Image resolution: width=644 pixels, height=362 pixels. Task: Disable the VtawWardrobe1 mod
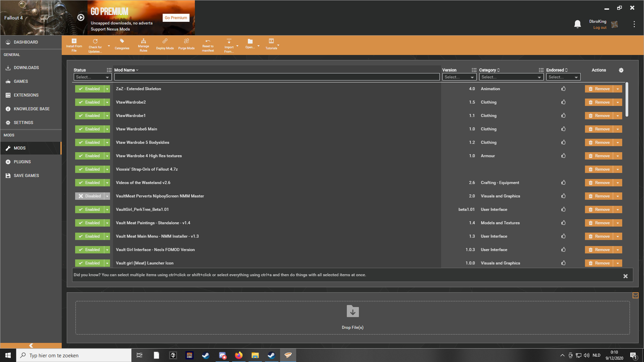90,116
